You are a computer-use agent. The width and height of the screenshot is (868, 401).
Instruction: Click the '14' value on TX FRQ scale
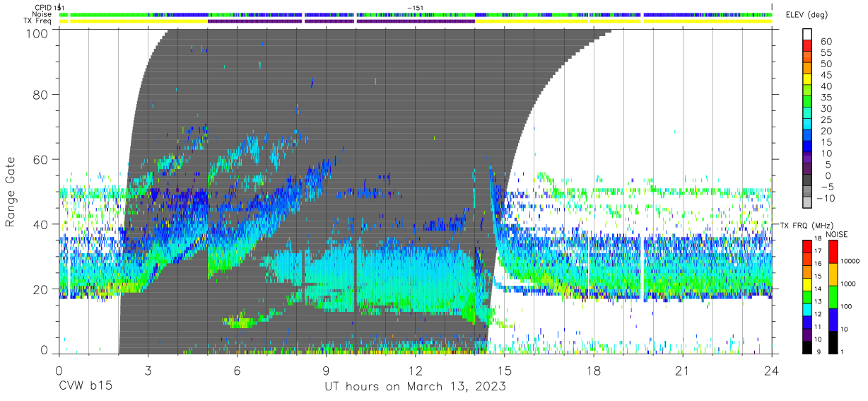coord(818,289)
